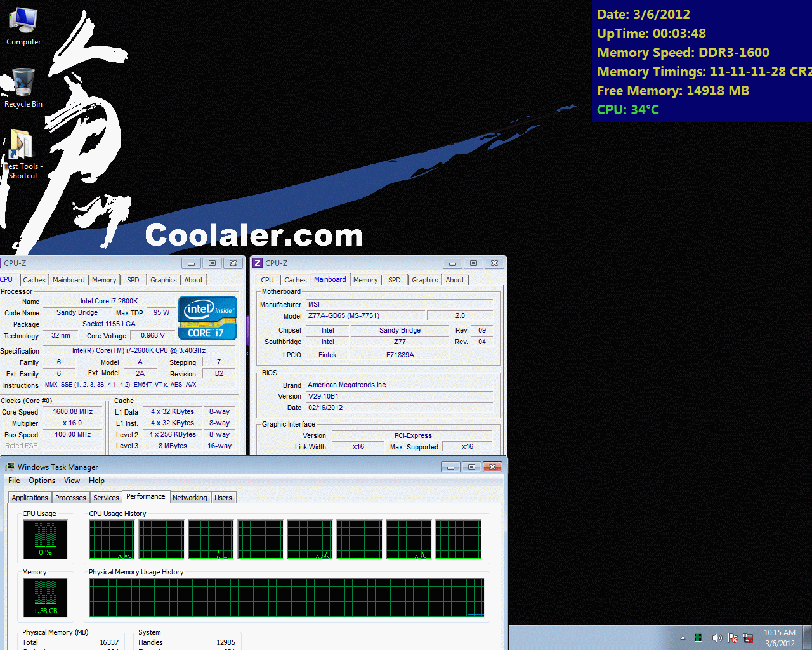
Task: Click the last CPU Usage History core graph
Action: tap(459, 539)
